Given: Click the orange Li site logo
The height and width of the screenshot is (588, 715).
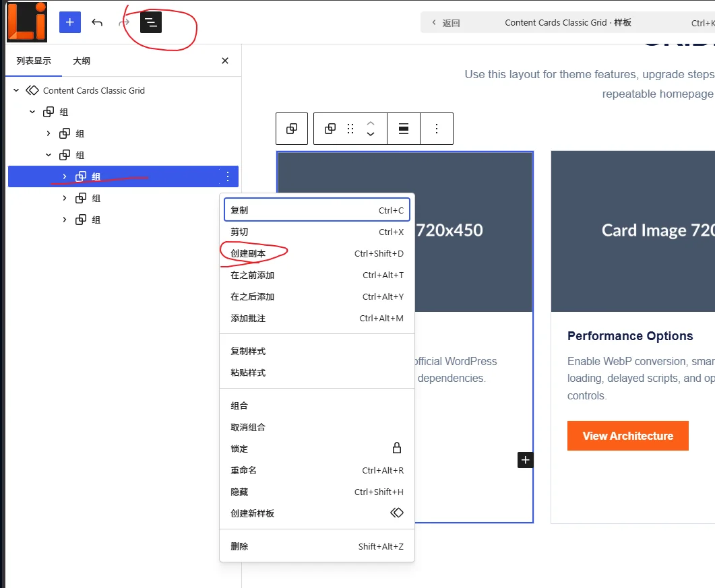Looking at the screenshot, I should coord(27,22).
